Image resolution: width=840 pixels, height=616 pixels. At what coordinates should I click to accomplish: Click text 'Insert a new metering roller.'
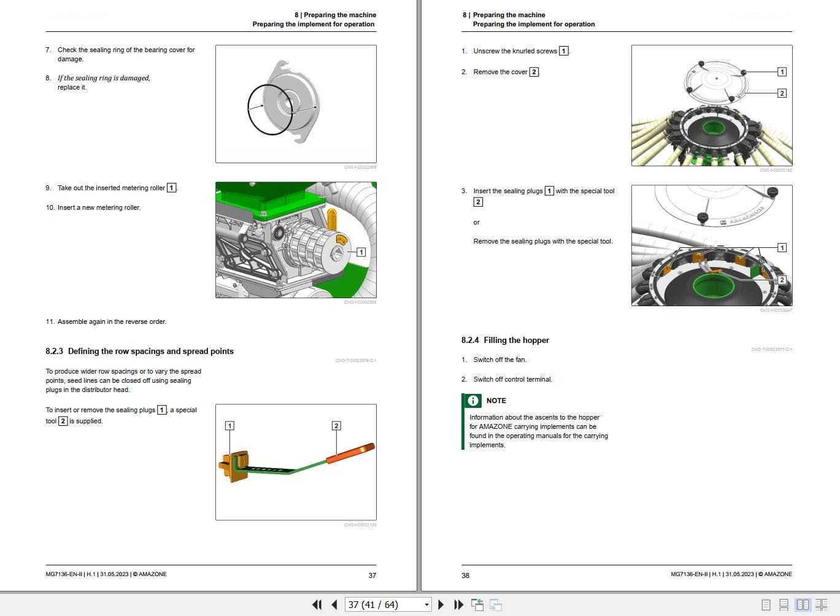99,208
